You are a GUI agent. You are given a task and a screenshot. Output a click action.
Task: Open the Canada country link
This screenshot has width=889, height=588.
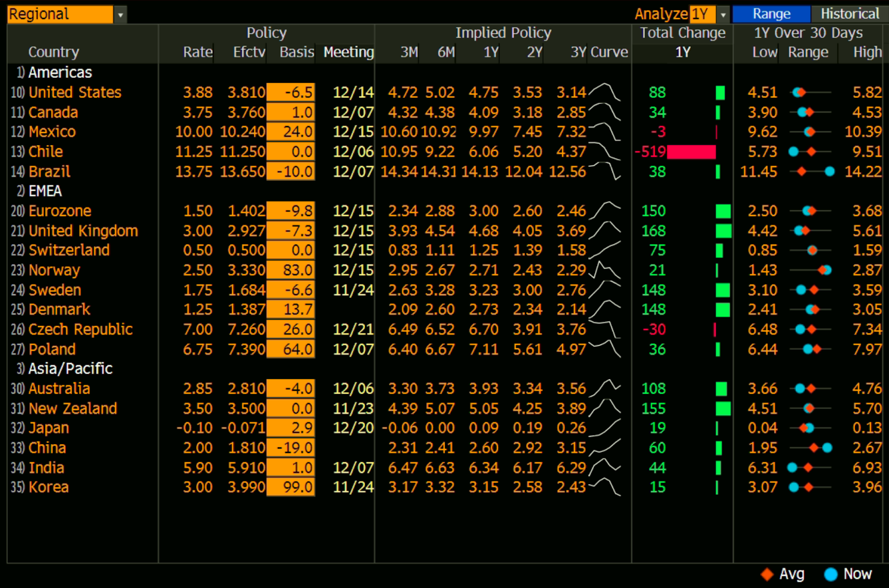point(53,112)
